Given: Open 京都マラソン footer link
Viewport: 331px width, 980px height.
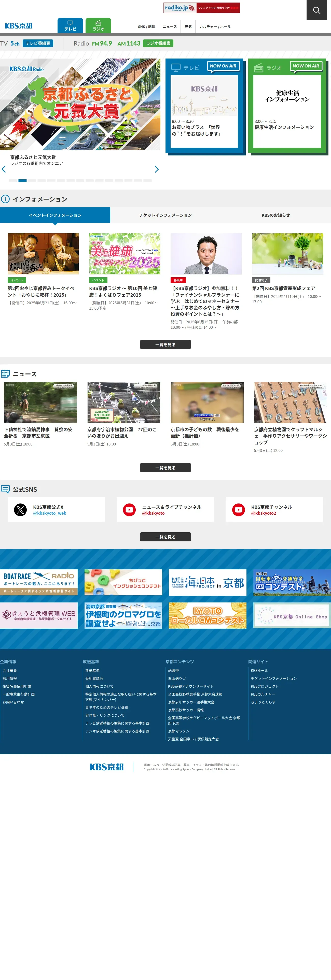Looking at the screenshot, I should [x=179, y=731].
